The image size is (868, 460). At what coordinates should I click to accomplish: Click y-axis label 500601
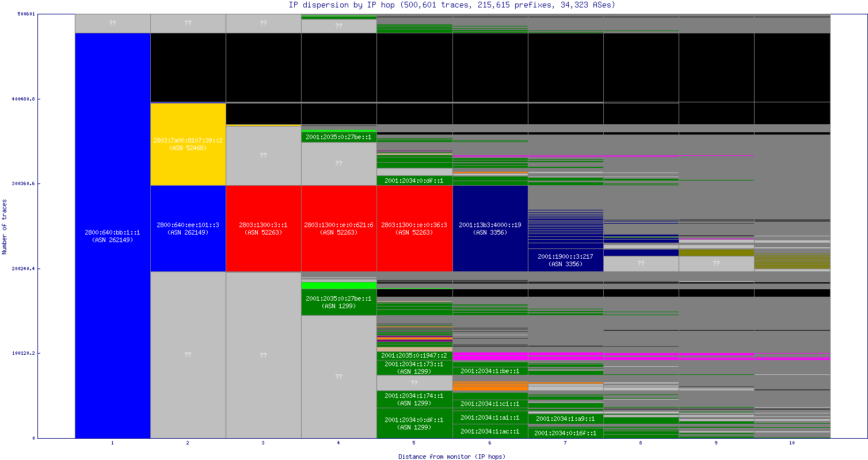pos(26,14)
